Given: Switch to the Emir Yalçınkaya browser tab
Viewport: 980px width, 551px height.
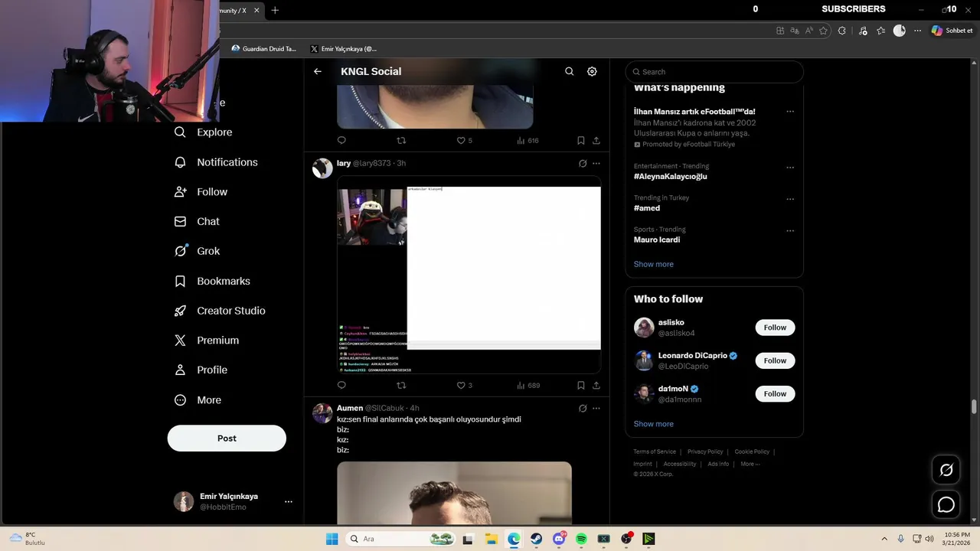Looking at the screenshot, I should tap(344, 49).
